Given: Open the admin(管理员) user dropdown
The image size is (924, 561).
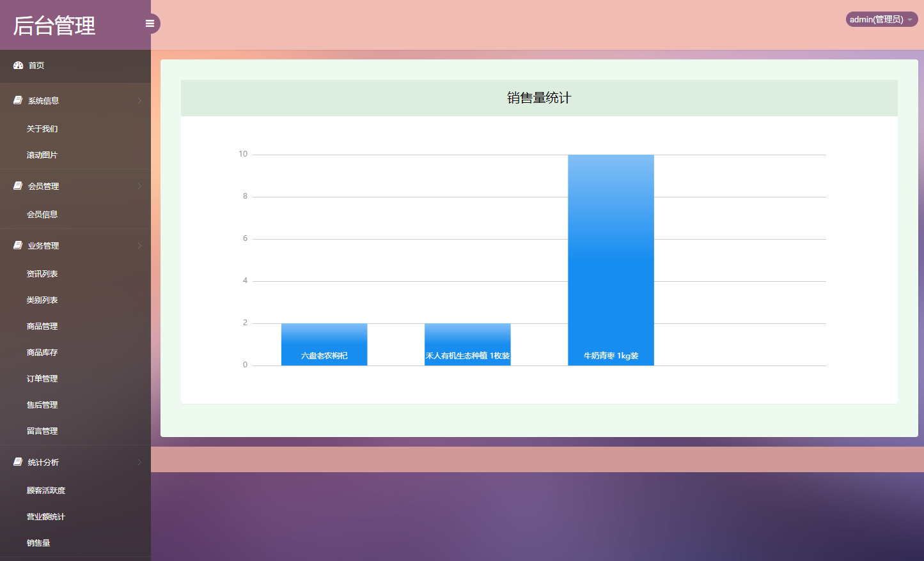Looking at the screenshot, I should click(882, 19).
